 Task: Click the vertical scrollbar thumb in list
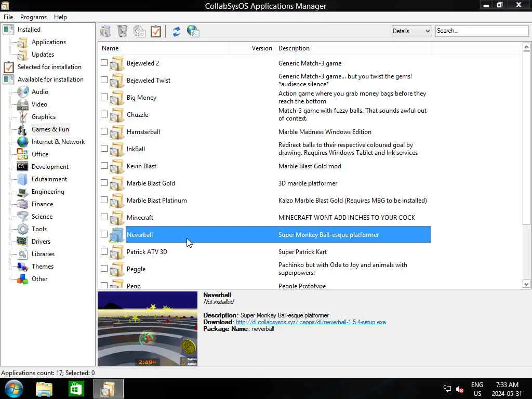point(526,138)
